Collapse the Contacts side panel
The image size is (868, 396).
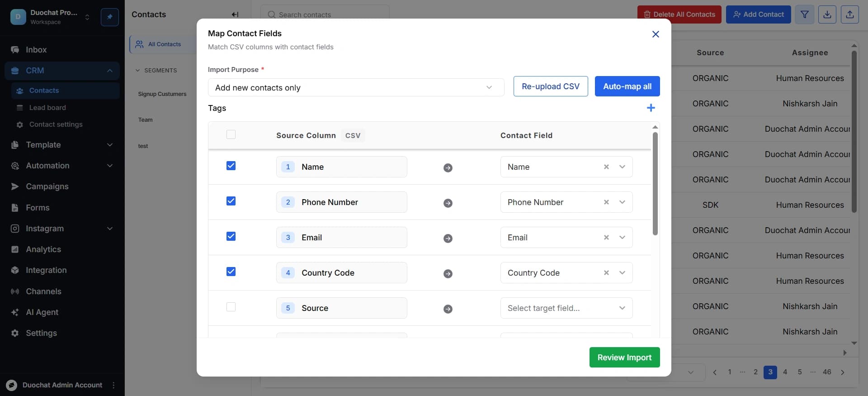tap(235, 14)
